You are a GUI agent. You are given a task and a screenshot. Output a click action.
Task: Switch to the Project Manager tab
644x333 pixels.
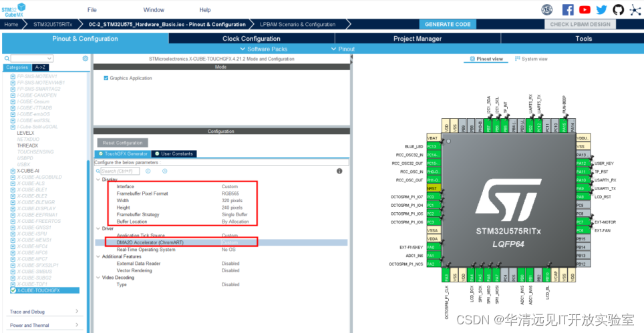coord(418,39)
